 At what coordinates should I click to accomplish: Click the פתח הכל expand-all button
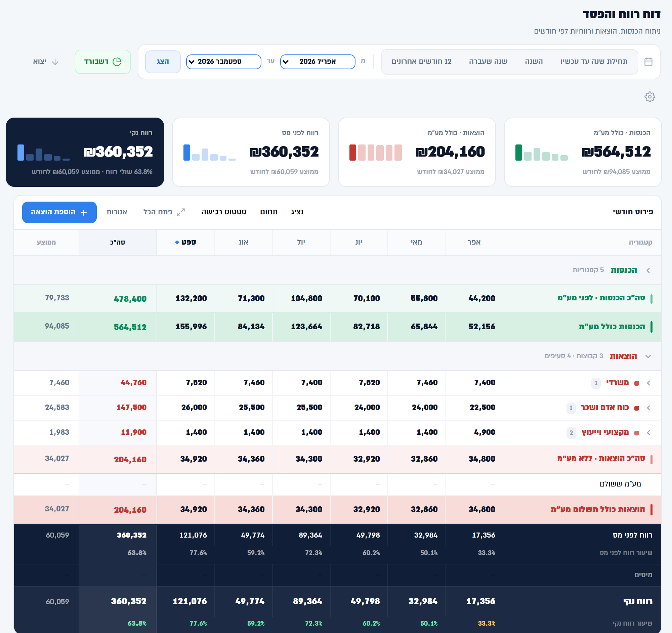(x=164, y=212)
